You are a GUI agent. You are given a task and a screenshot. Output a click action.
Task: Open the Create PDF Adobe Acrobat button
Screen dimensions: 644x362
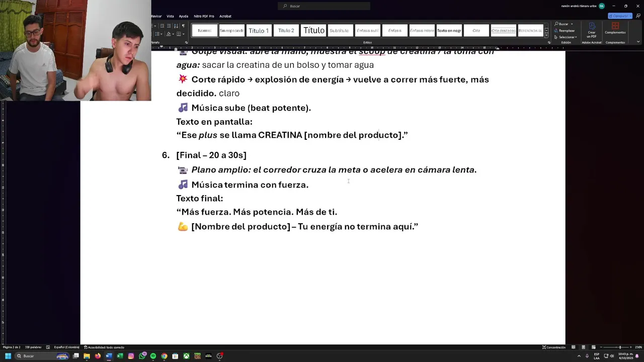click(592, 30)
